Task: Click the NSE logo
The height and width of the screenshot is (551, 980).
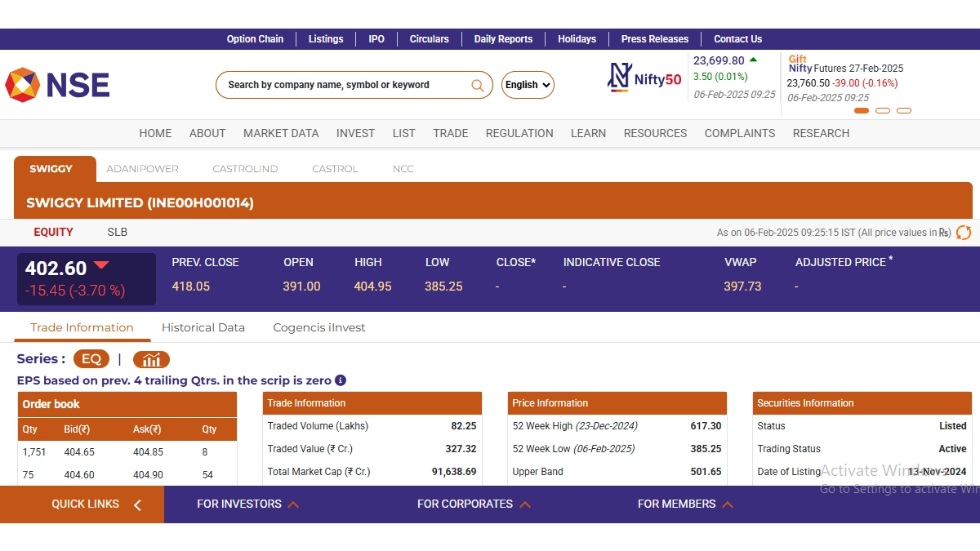Action: (57, 85)
